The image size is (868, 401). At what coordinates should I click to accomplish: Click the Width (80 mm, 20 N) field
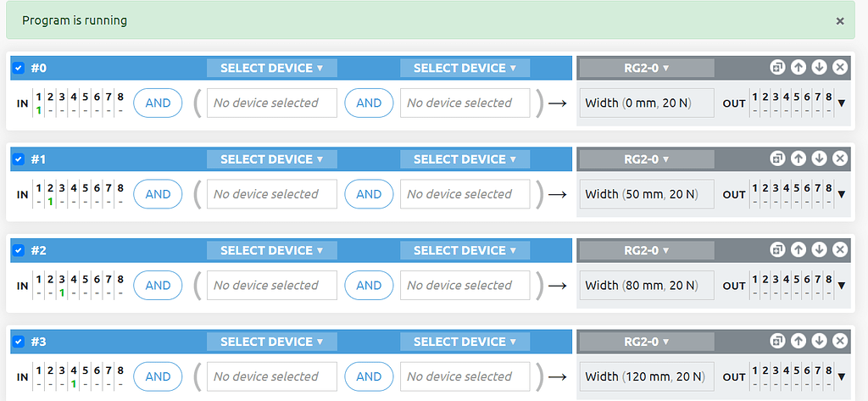pyautogui.click(x=646, y=286)
